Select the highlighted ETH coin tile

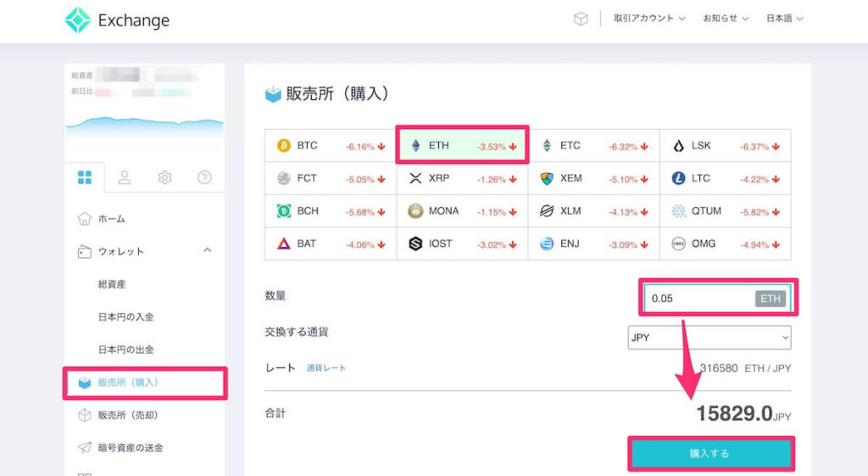point(462,146)
